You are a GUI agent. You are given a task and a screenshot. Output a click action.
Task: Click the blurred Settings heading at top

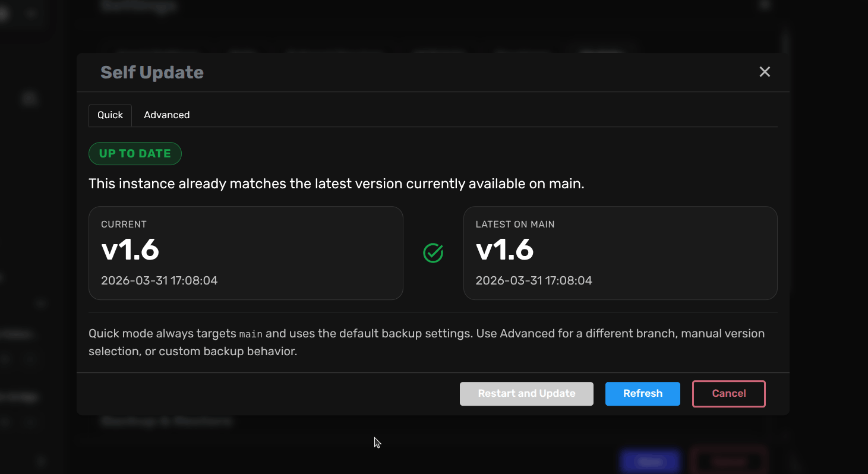tap(138, 6)
